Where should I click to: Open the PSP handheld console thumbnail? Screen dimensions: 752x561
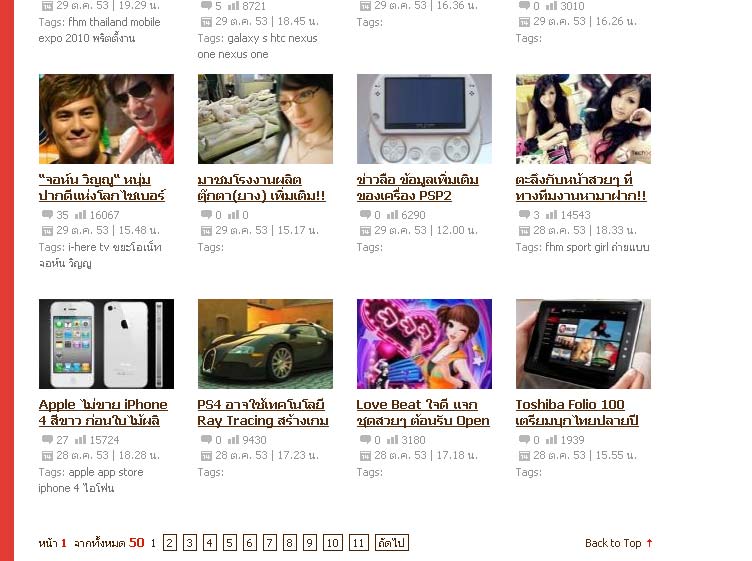coord(424,118)
